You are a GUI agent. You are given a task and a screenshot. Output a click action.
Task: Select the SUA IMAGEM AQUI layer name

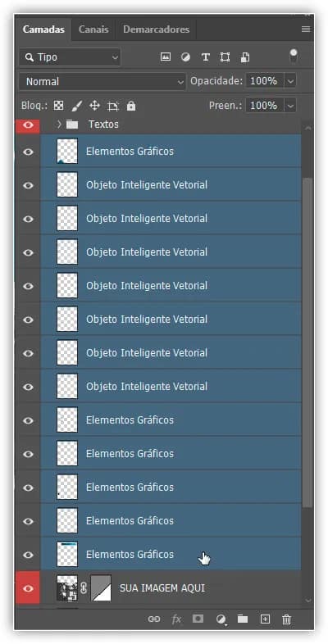point(162,588)
